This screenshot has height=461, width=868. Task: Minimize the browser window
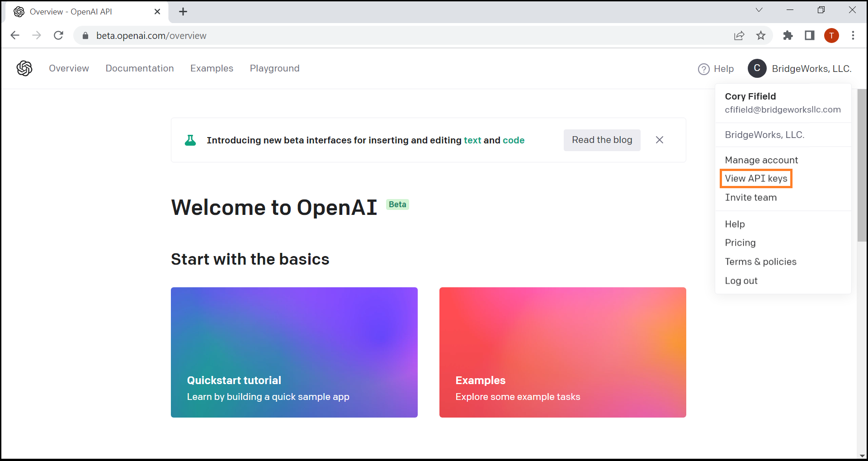(790, 10)
